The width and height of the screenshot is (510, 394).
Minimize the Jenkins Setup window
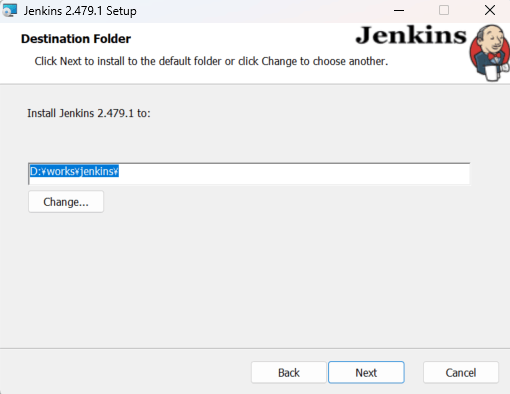tap(399, 10)
